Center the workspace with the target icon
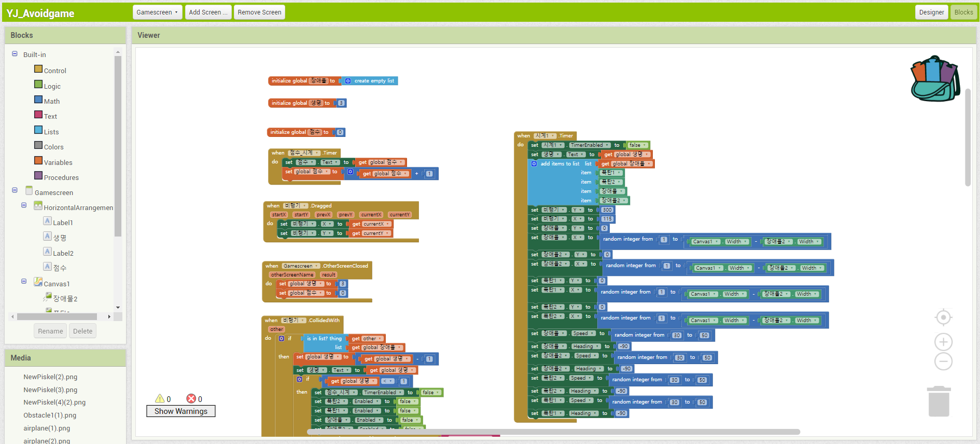980x444 pixels. pos(943,317)
